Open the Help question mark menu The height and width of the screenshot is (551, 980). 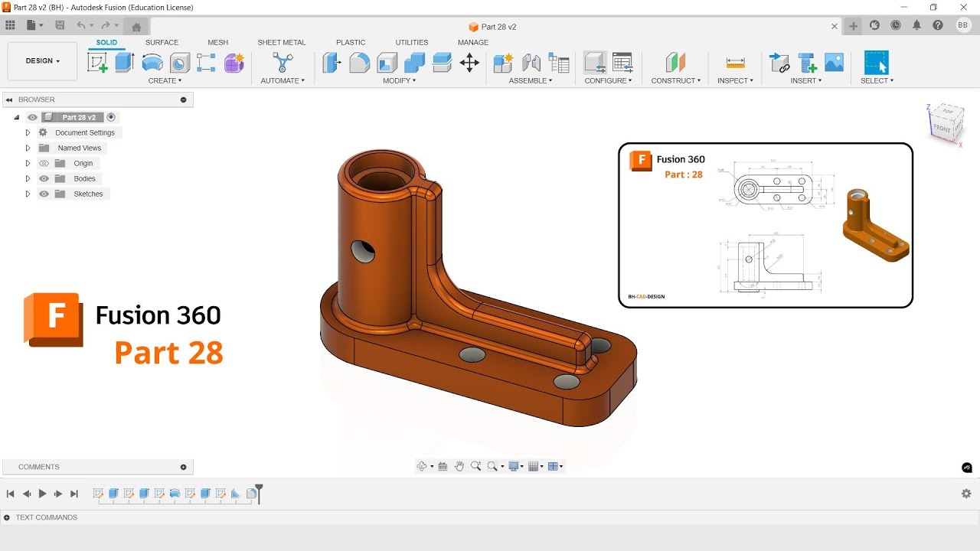tap(938, 25)
